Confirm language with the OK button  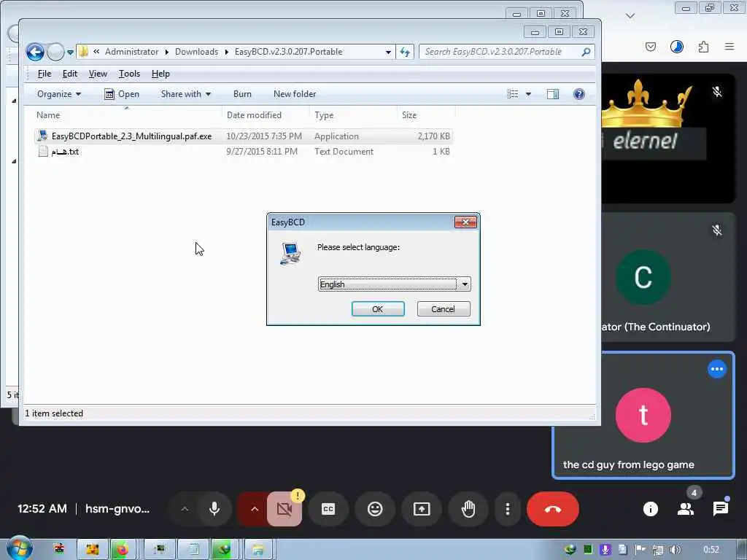click(x=378, y=309)
